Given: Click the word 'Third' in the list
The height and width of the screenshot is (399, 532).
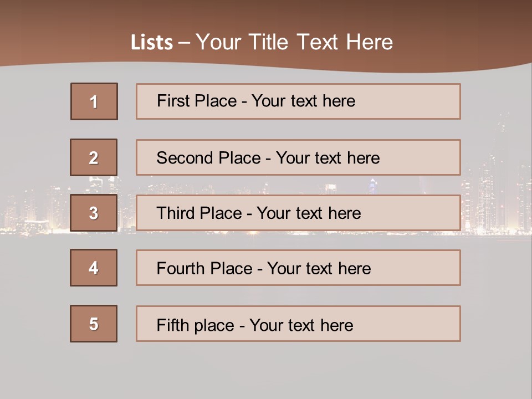Looking at the screenshot, I should pos(175,213).
